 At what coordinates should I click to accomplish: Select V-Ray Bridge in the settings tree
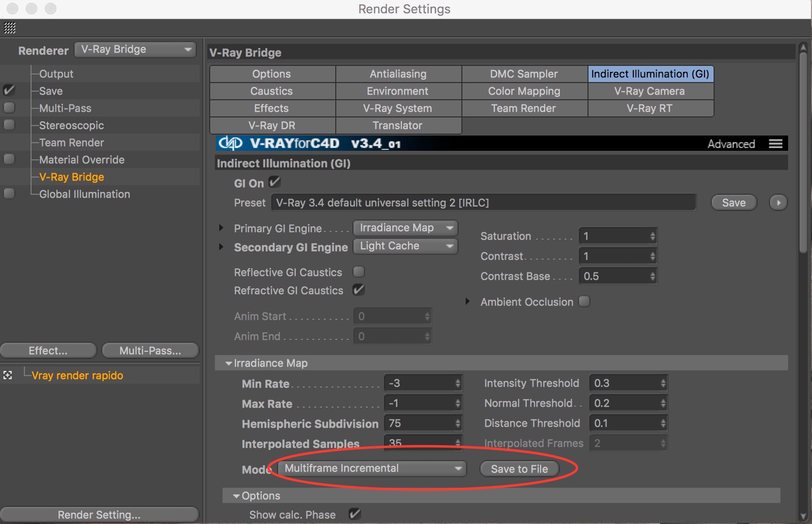pyautogui.click(x=72, y=177)
